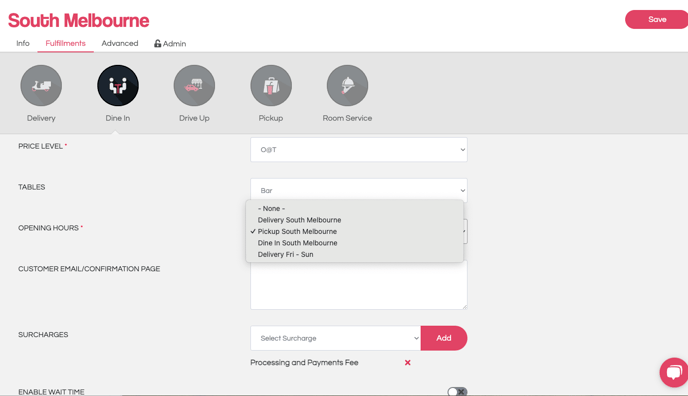This screenshot has height=396, width=688.
Task: Open the Pickup fulfillment icon
Action: tap(271, 86)
